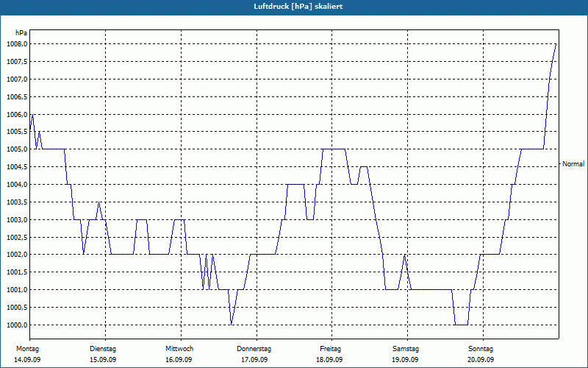
Task: Click the 1002,5 axis value
Action: [x=17, y=237]
